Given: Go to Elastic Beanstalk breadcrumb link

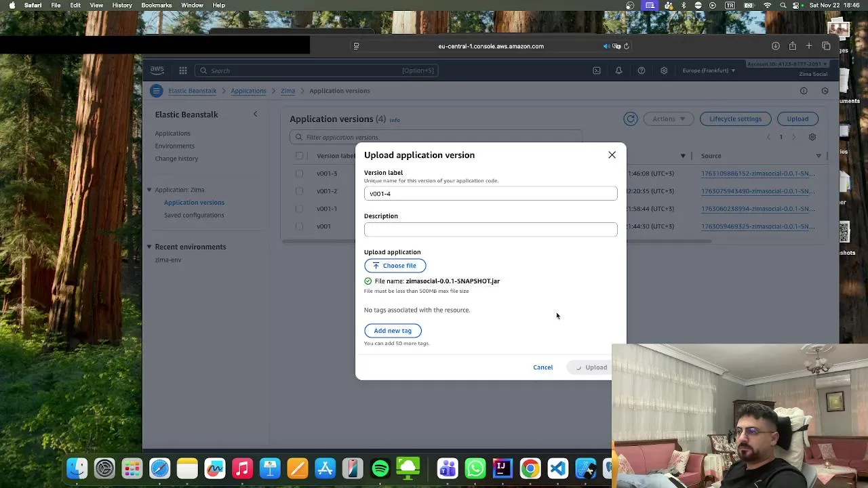Looking at the screenshot, I should 193,91.
